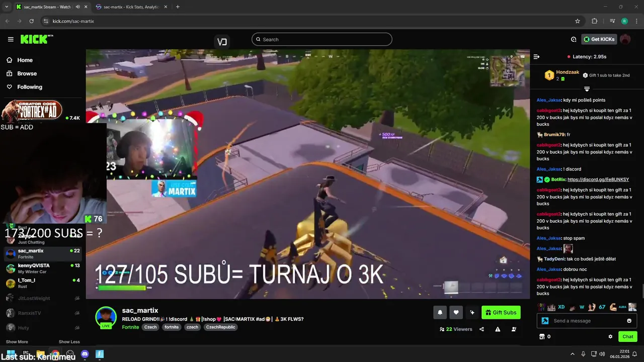
Task: Insert the 67 emote
Action: coord(602,307)
